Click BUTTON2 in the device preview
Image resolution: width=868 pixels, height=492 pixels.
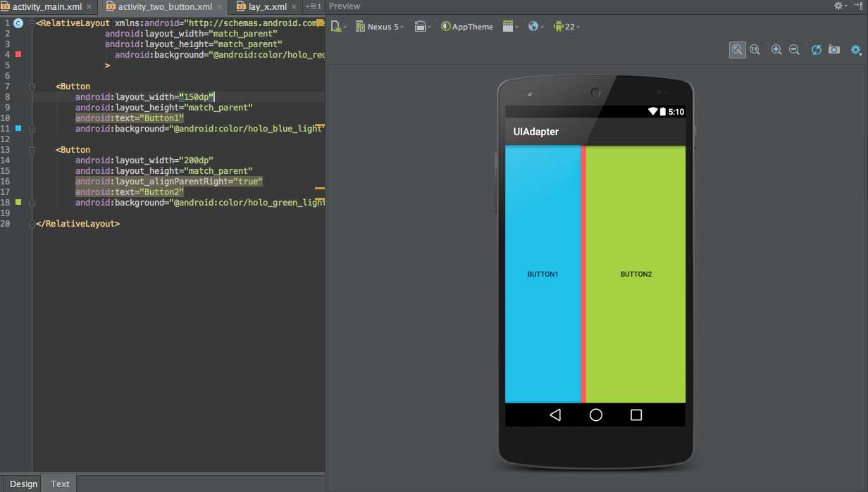click(x=636, y=275)
